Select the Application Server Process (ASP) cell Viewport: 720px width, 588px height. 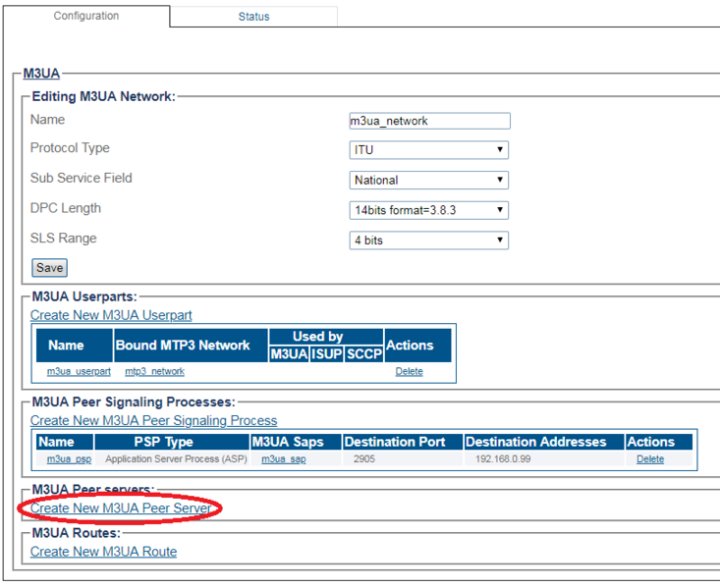[x=177, y=459]
